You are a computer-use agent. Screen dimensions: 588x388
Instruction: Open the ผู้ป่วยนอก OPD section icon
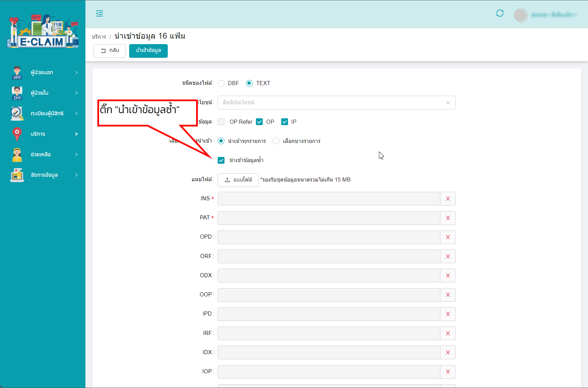click(x=16, y=72)
